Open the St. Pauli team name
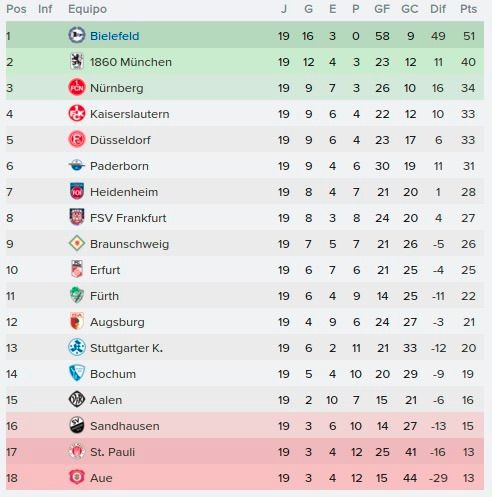The width and height of the screenshot is (492, 497). [112, 452]
